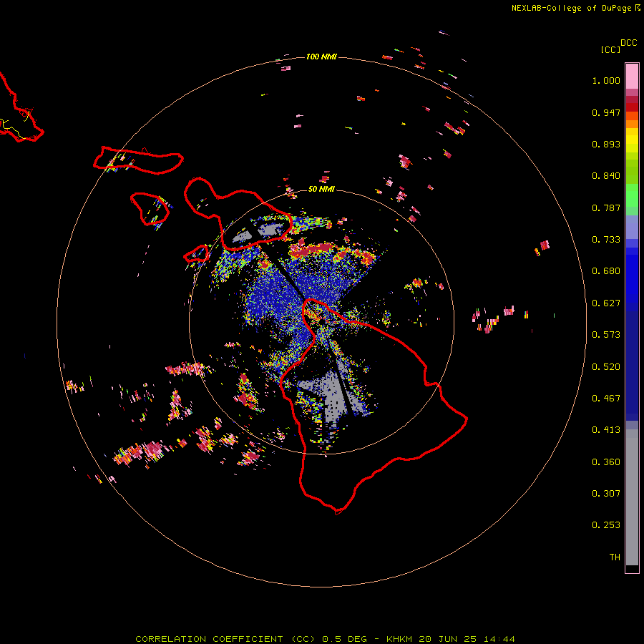
Task: Click the 0.893 value on the color scale
Action: click(x=606, y=144)
